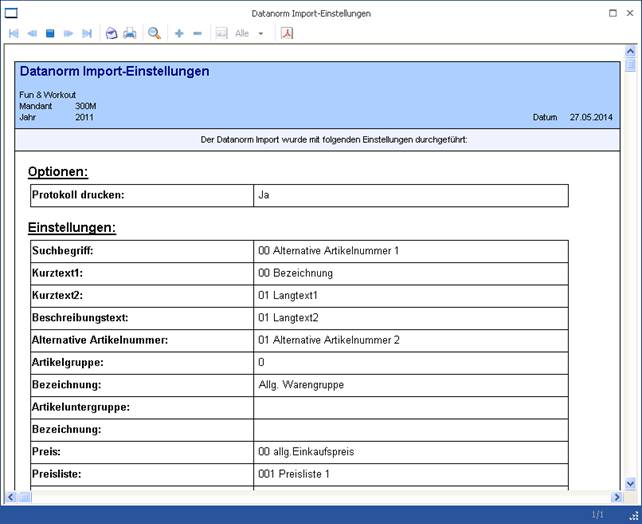Screen dimensions: 642x524
Task: Go to the first page
Action: coord(13,33)
